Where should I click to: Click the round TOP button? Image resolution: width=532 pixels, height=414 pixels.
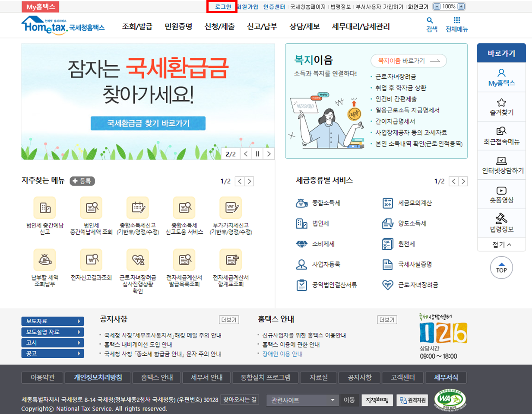coord(501,267)
